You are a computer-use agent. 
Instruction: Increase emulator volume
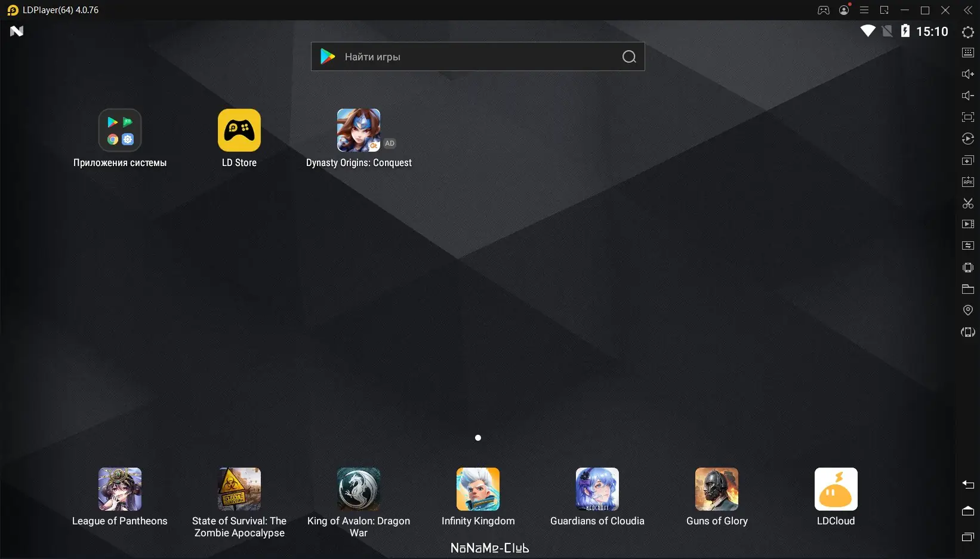pos(968,74)
